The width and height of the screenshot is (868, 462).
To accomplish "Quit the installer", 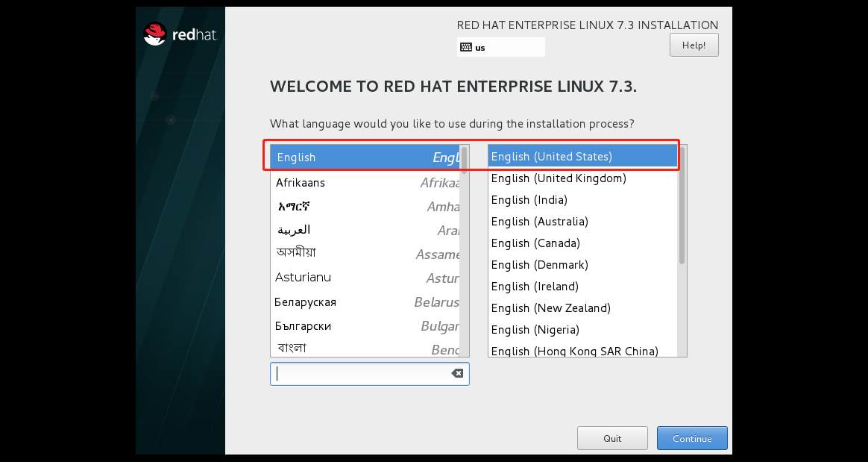I will point(612,438).
